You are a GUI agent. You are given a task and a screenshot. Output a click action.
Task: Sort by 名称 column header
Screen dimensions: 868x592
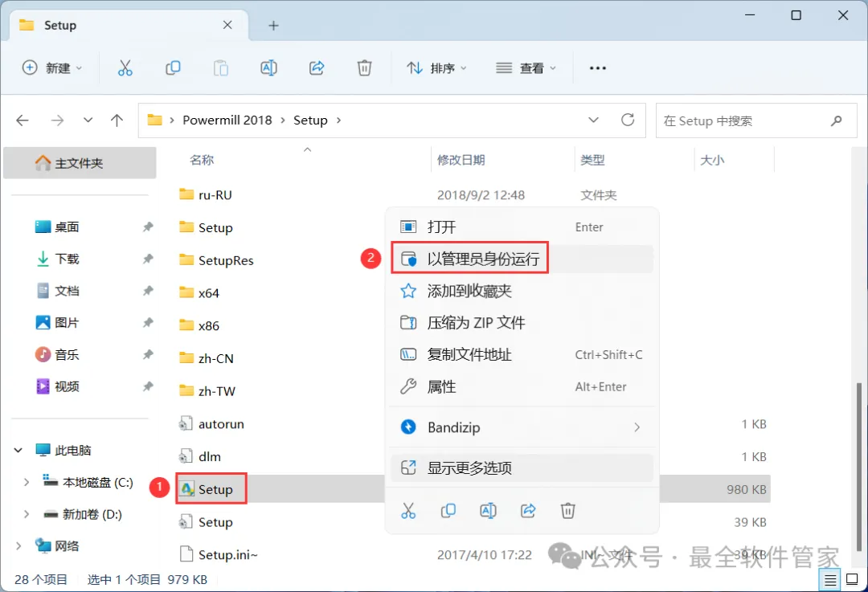202,160
